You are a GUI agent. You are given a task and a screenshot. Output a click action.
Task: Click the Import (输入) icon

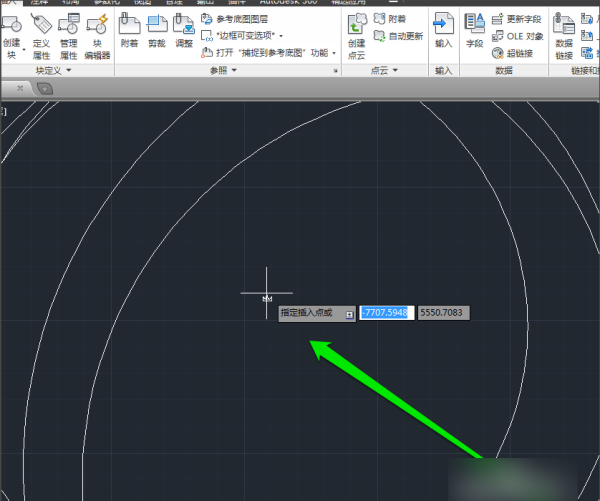(443, 32)
